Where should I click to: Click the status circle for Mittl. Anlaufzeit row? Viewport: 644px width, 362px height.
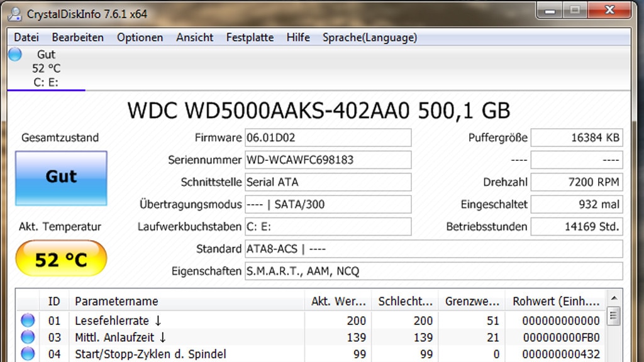[x=28, y=337]
